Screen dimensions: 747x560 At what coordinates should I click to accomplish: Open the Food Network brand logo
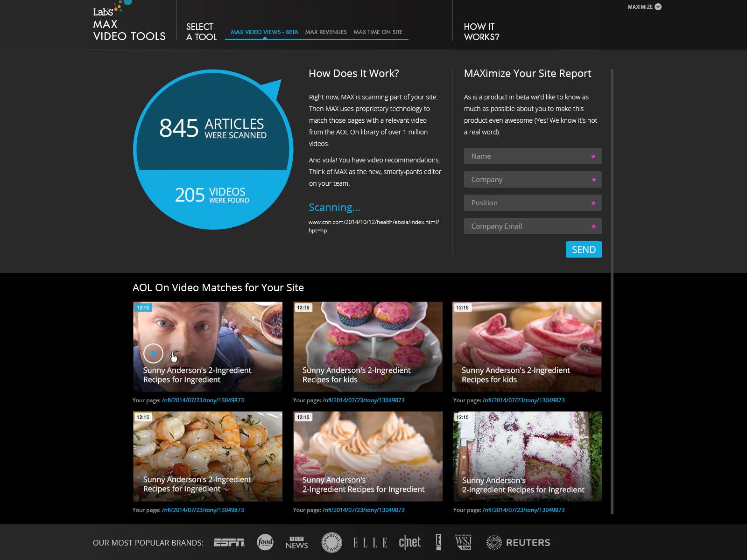pyautogui.click(x=265, y=542)
